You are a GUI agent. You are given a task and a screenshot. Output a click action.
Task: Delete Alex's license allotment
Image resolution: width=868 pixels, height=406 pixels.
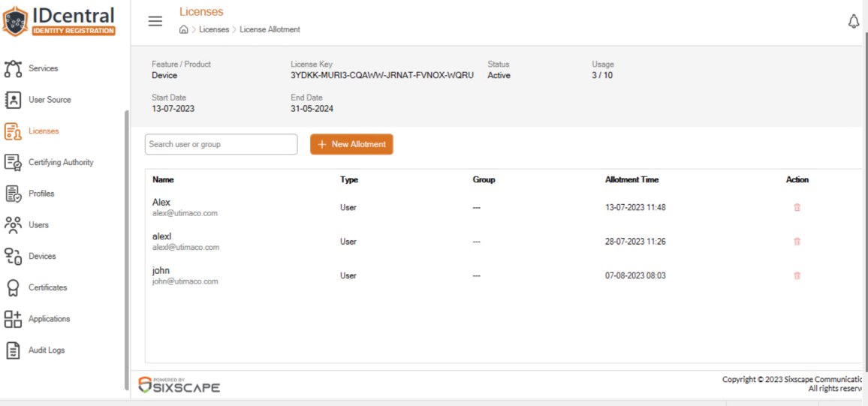pos(797,207)
